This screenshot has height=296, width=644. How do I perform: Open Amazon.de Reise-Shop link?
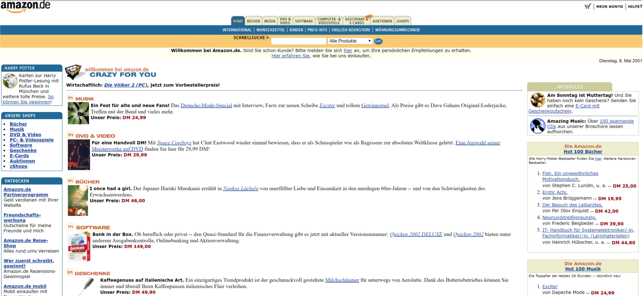tap(26, 243)
